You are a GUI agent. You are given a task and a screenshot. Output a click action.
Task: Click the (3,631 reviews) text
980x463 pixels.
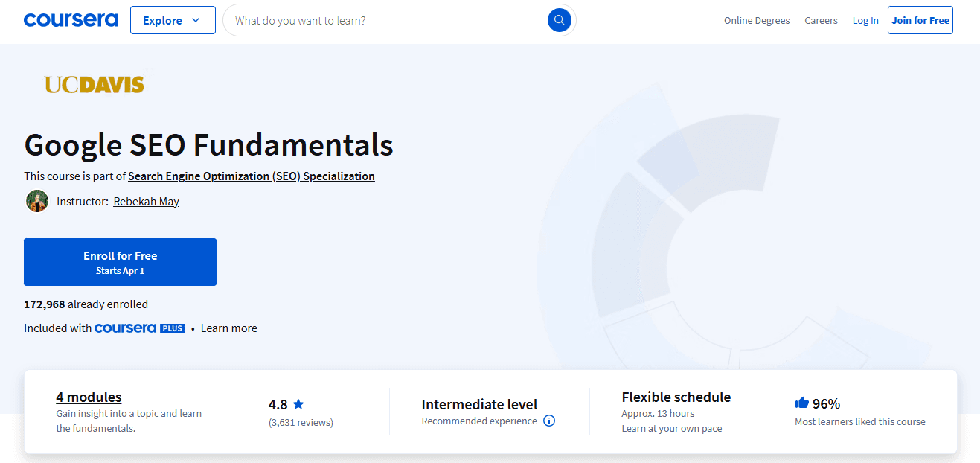301,423
